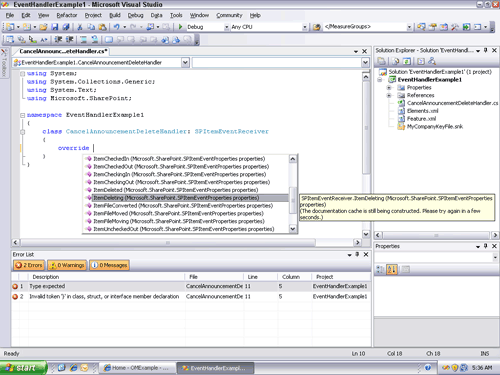Click the Display Object Member List icon
Screen dimensions: 500x375
[x=10, y=40]
